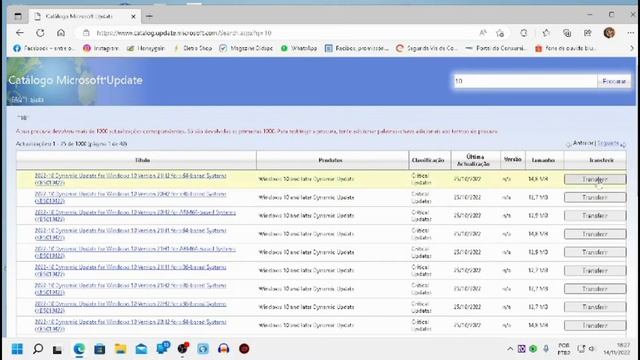Open the Favorites star icon in the Edge toolbar
The image size is (640, 360).
coord(546,33)
